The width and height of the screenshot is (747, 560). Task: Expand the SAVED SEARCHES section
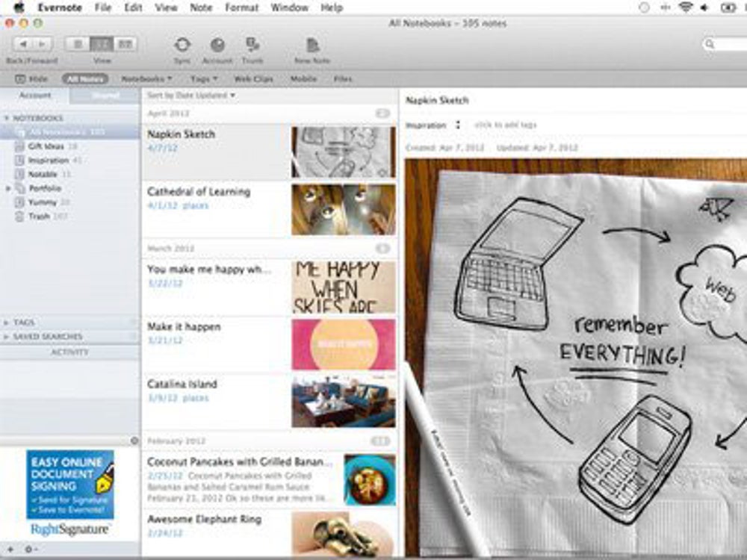pos(6,337)
